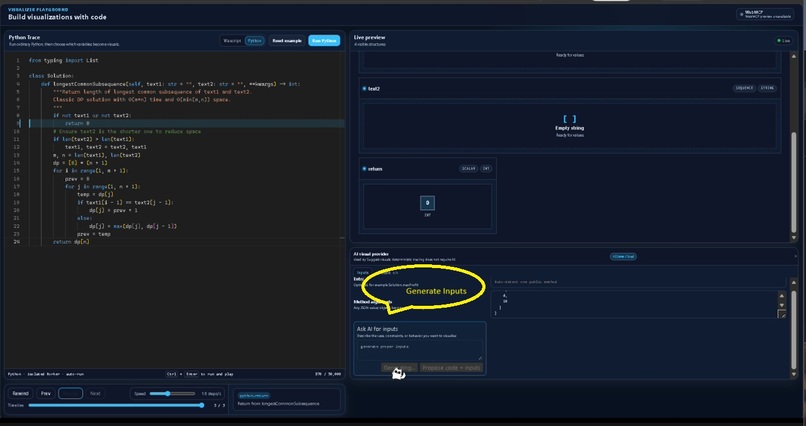Viewport: 806px width, 426px height.
Task: Click the Ask AI prompt textarea
Action: [420, 350]
